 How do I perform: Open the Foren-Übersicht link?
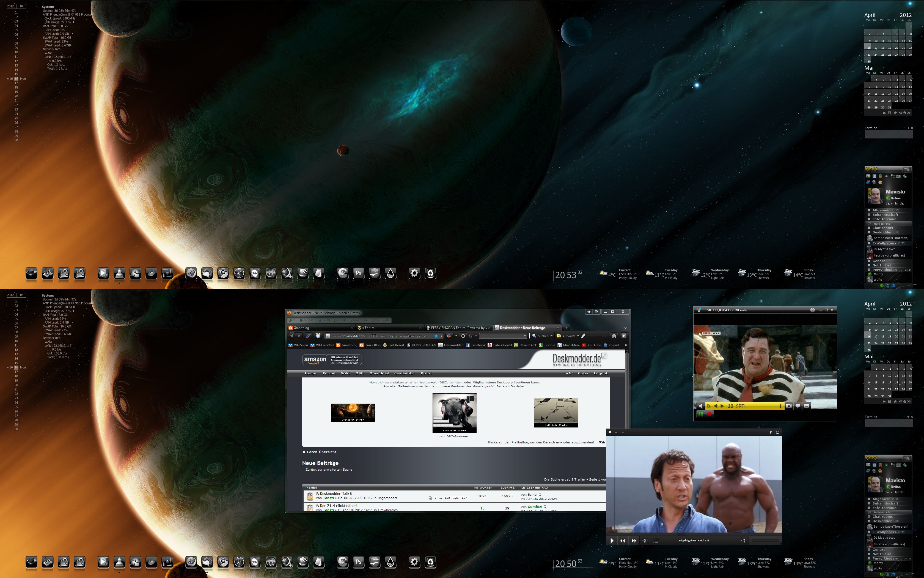321,452
